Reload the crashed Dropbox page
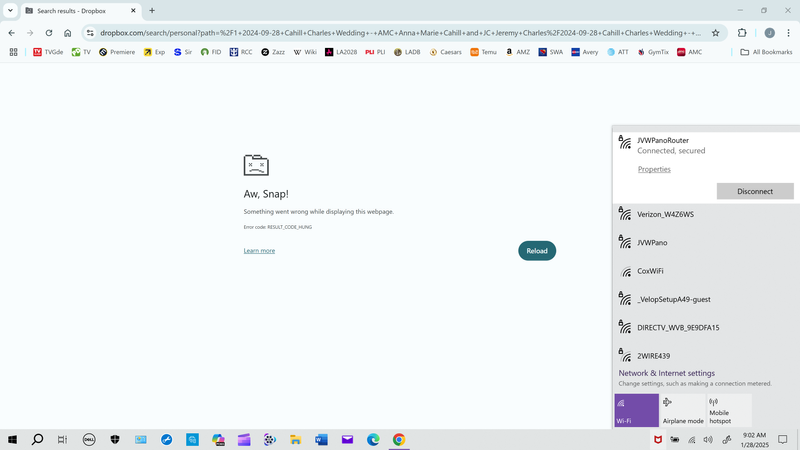This screenshot has height=450, width=800. [x=537, y=251]
